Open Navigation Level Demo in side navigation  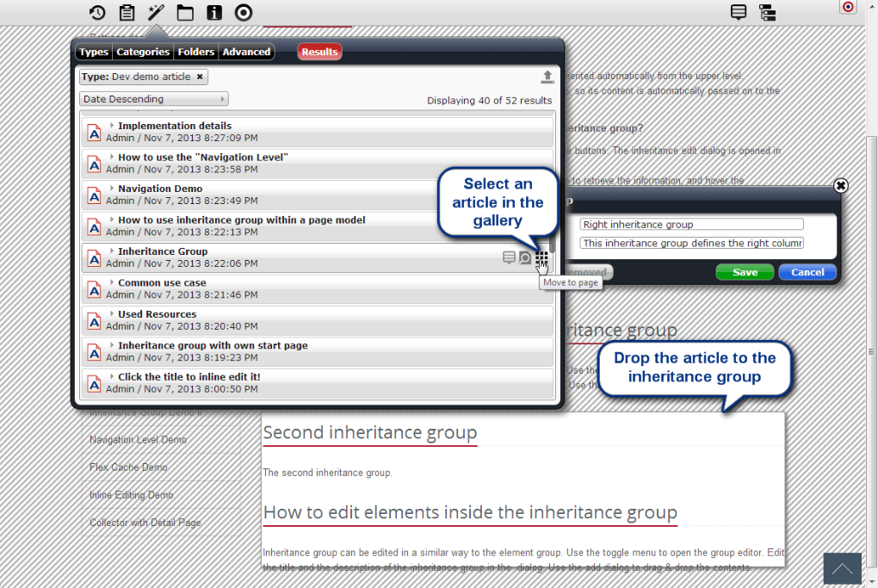pos(138,440)
